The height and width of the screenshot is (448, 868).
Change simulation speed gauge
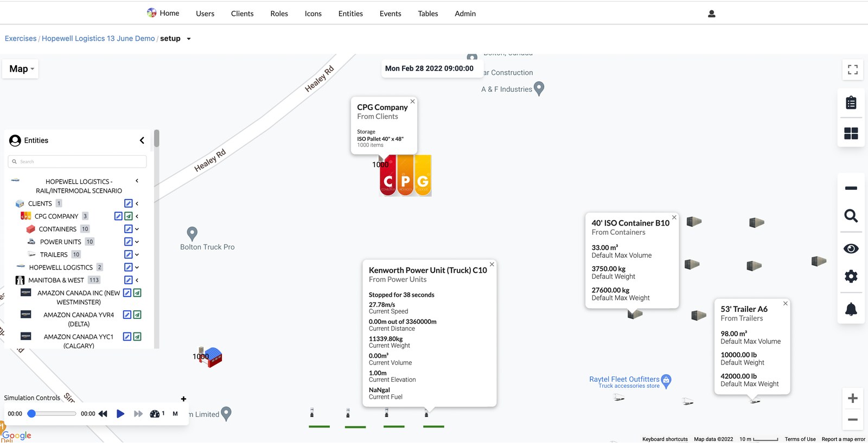155,414
